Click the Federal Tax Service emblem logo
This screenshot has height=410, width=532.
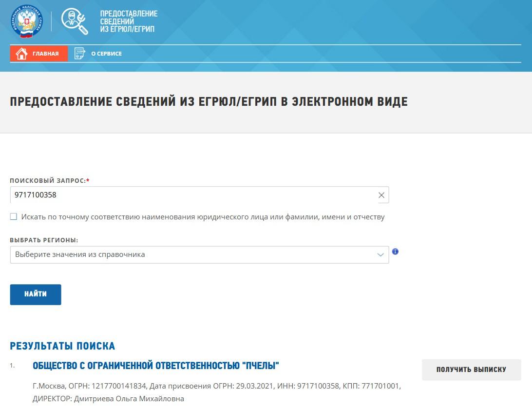26,21
